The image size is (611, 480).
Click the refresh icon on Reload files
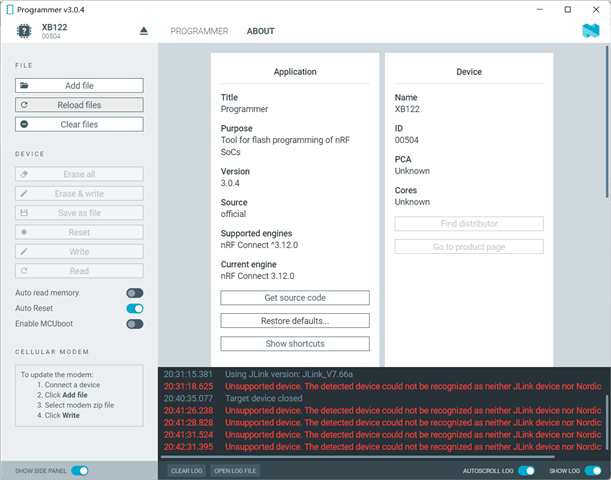coord(24,105)
